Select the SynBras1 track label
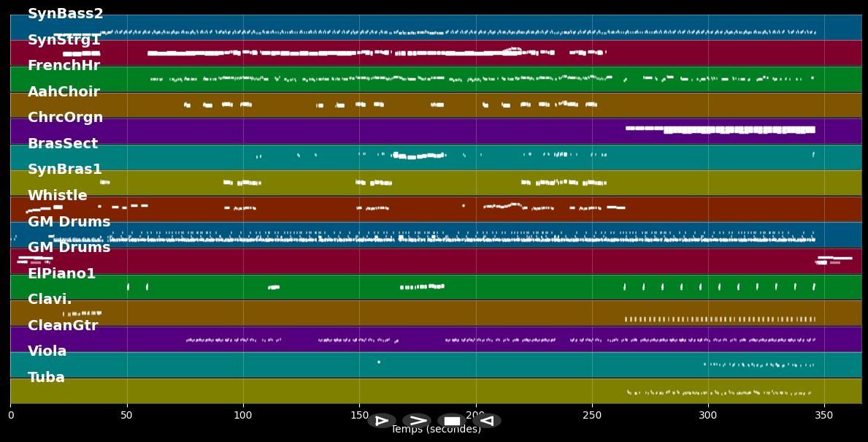The height and width of the screenshot is (442, 868). pos(64,169)
